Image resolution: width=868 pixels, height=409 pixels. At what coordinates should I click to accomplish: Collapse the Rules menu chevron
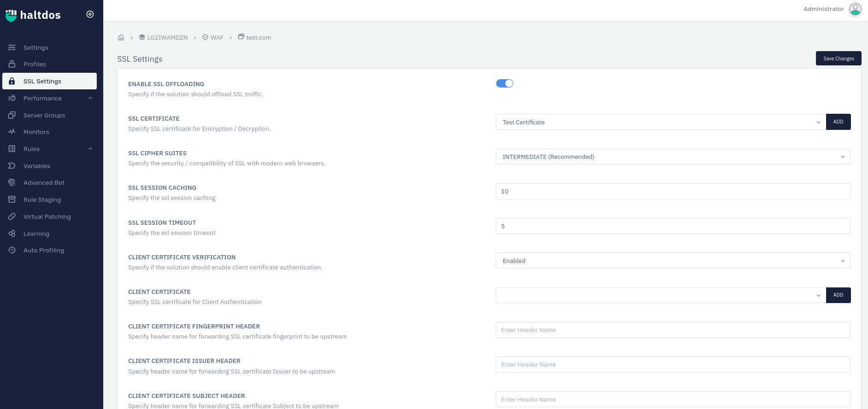[x=90, y=149]
